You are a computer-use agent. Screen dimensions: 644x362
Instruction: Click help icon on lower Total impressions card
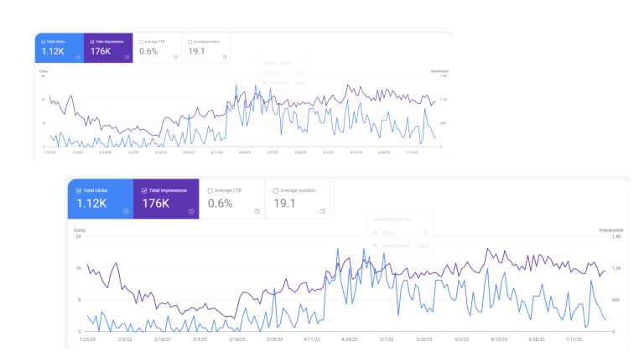click(191, 211)
